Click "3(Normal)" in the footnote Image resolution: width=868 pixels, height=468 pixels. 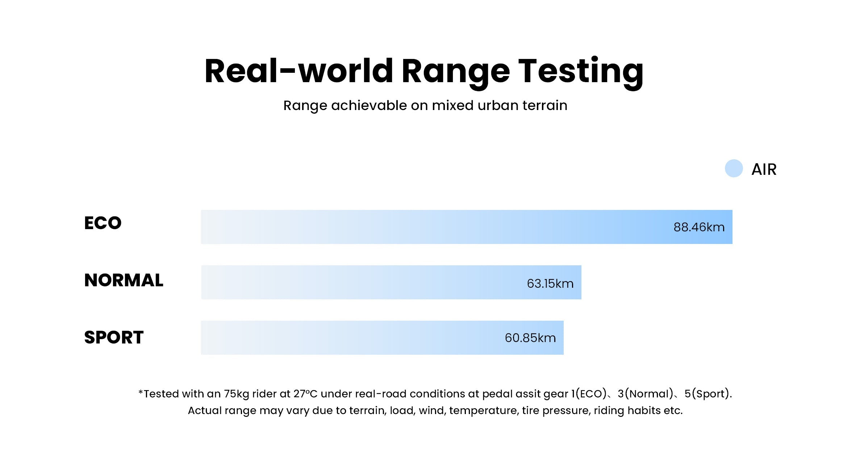tap(645, 394)
